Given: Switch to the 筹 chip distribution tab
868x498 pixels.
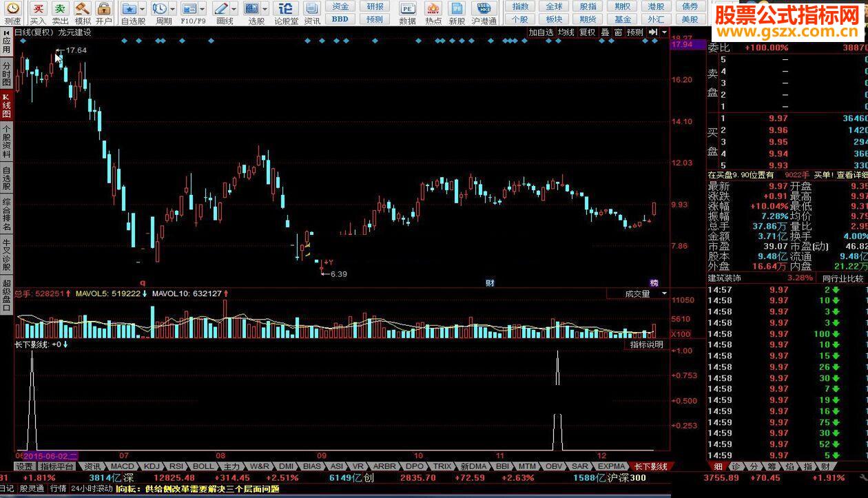Looking at the screenshot, I should click(x=772, y=466).
